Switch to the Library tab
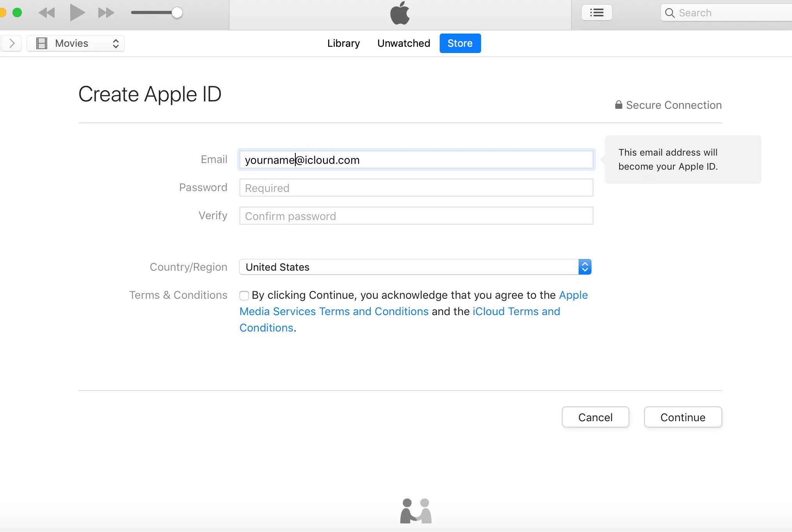Viewport: 792px width, 532px height. coord(343,43)
